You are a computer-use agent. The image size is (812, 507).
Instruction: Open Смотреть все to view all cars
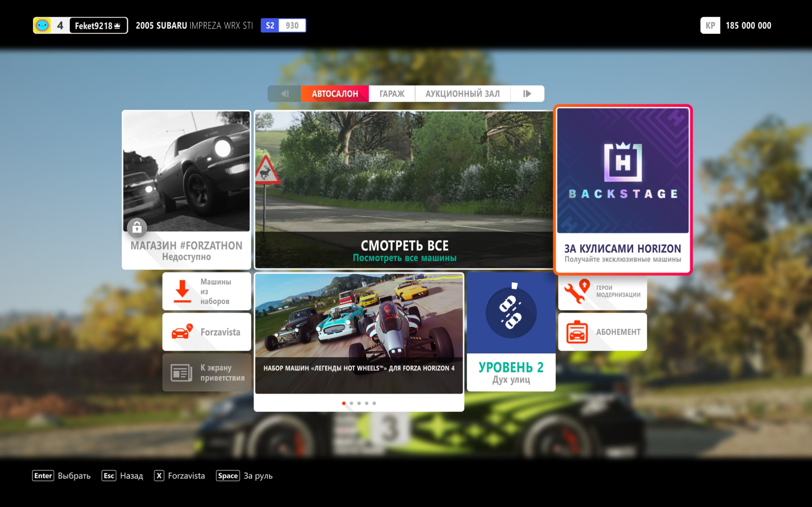[x=403, y=190]
